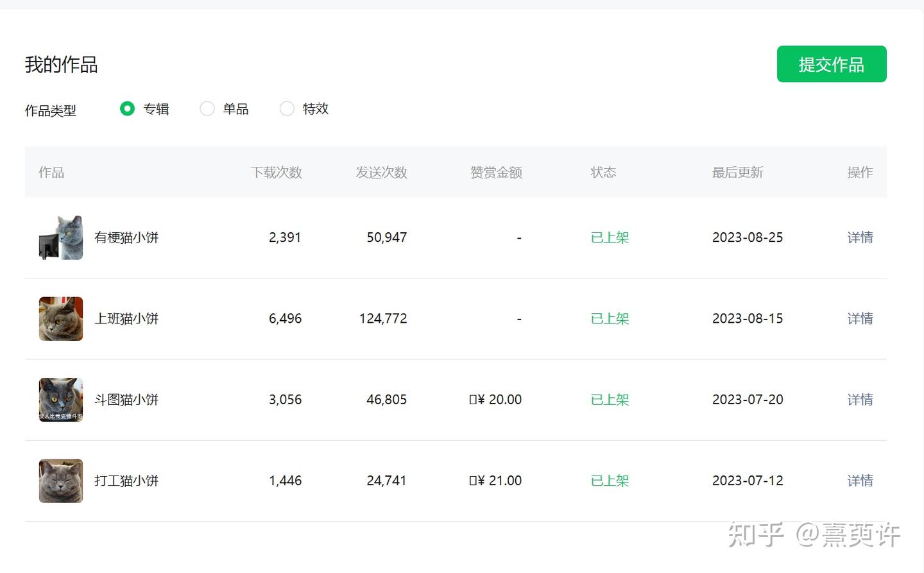View 详情 of 上班猫小饼
The width and height of the screenshot is (924, 573).
tap(860, 319)
